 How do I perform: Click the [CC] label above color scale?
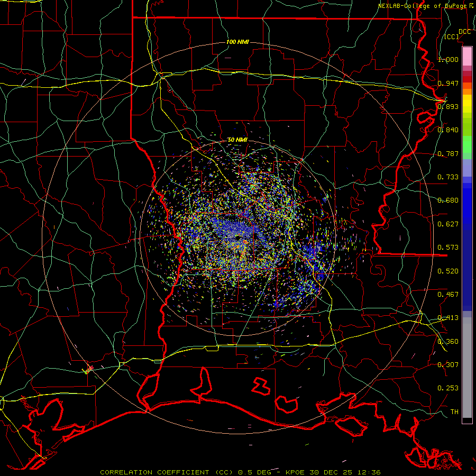pos(452,36)
